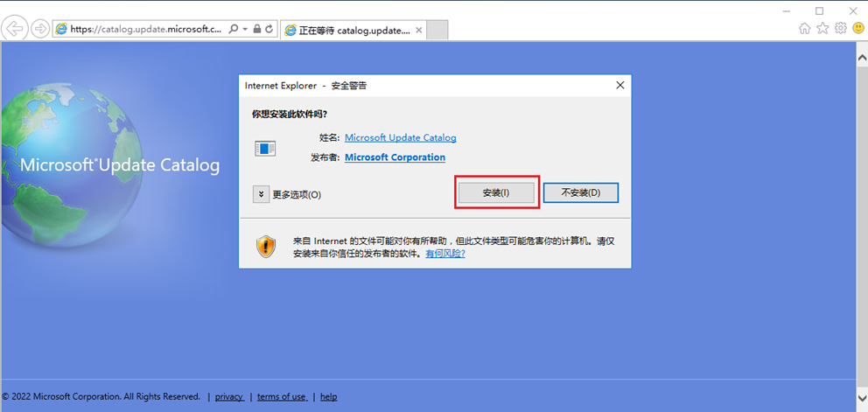This screenshot has height=412, width=868.
Task: Close the security warning dialog
Action: click(620, 85)
